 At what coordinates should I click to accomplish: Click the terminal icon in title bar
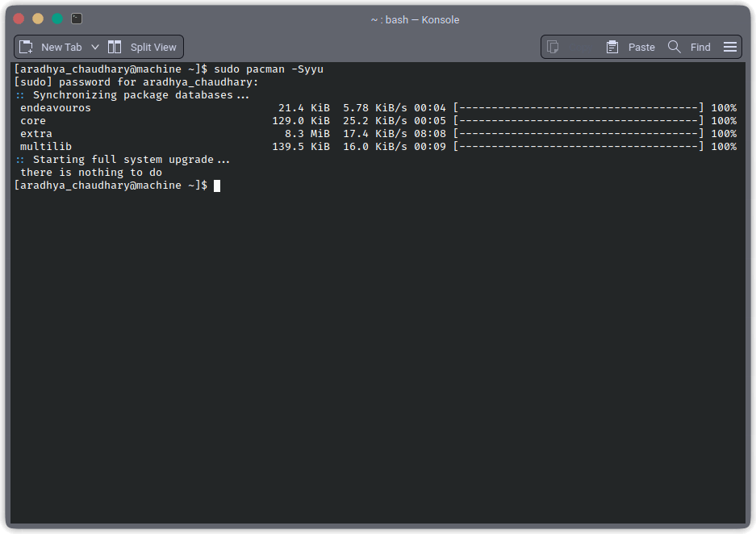coord(77,19)
